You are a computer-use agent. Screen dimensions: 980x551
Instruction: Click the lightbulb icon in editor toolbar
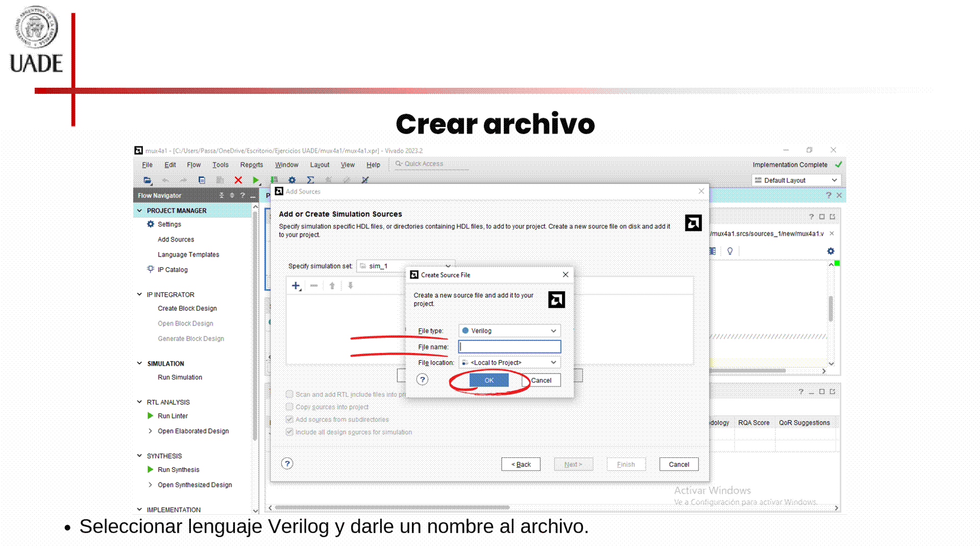pos(730,251)
